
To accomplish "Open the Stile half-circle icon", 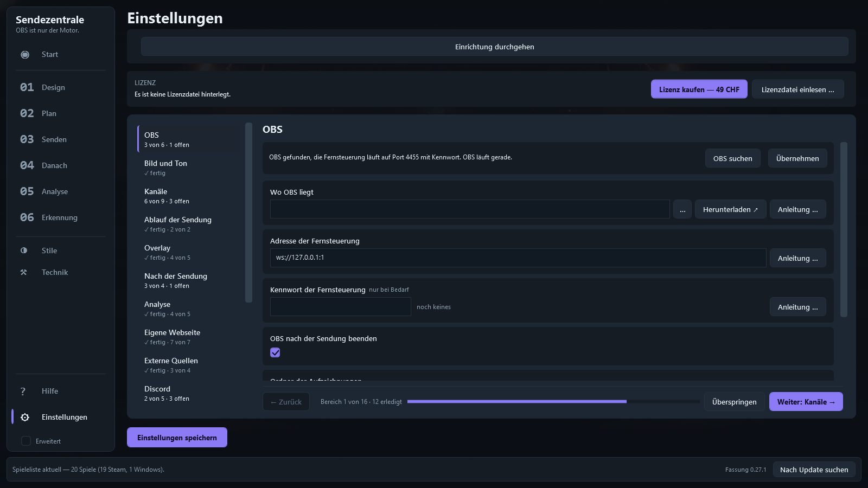I will [24, 251].
